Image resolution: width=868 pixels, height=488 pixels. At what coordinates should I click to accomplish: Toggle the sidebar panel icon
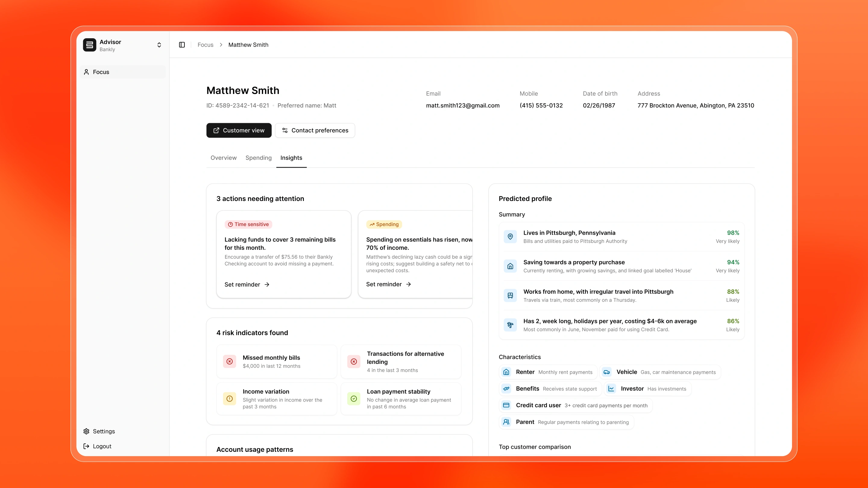tap(182, 45)
